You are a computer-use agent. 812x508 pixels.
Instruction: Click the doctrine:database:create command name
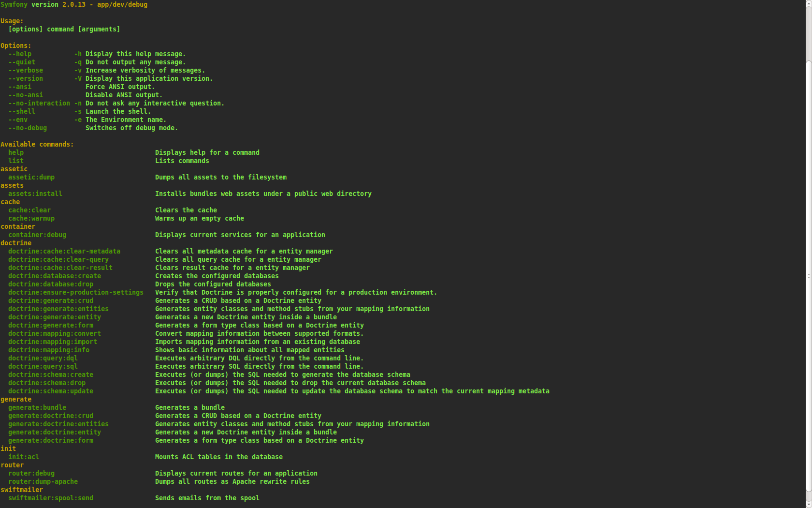point(55,276)
